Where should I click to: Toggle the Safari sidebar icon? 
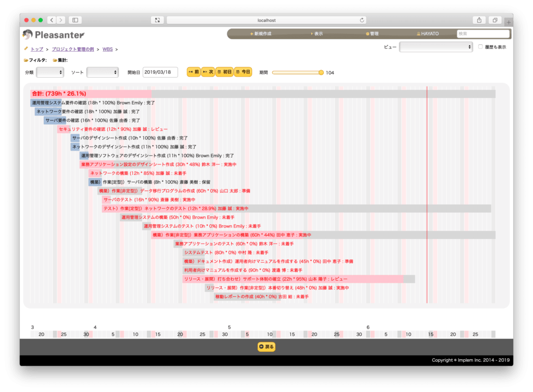[75, 20]
